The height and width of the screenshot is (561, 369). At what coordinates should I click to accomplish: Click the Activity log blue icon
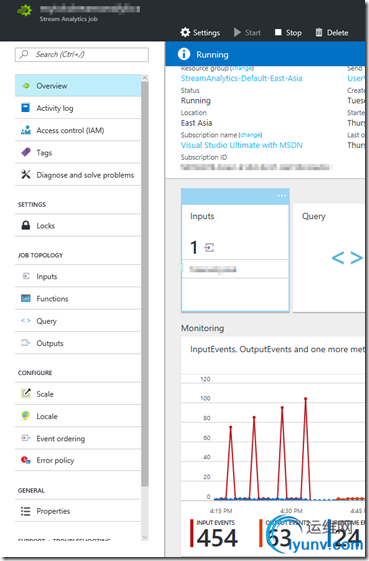(x=26, y=108)
